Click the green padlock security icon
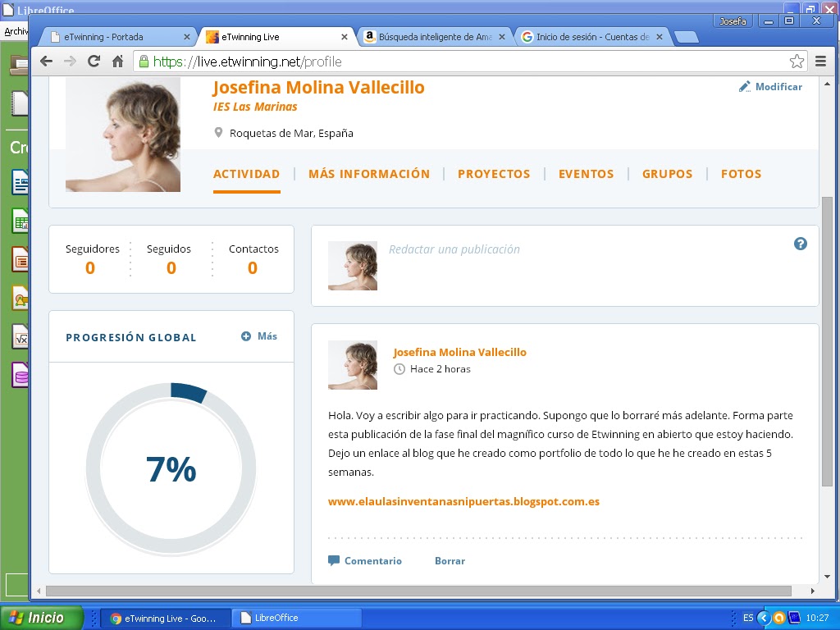This screenshot has width=840, height=630. click(x=144, y=62)
